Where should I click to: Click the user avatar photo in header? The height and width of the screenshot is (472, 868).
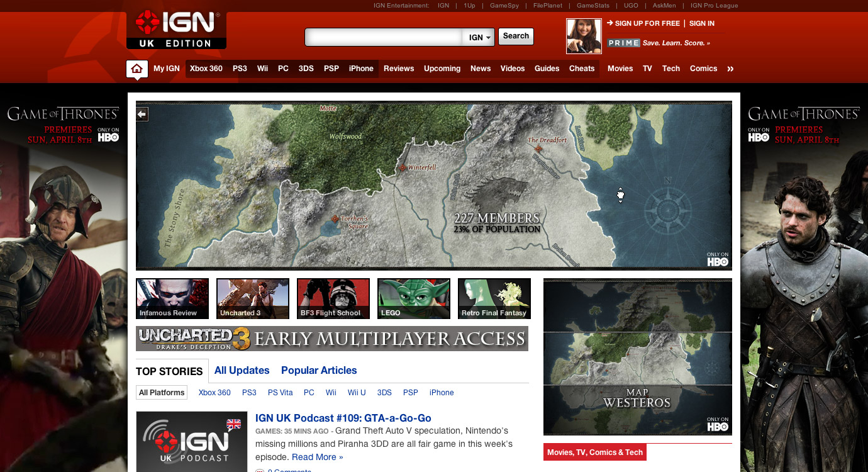pos(584,36)
